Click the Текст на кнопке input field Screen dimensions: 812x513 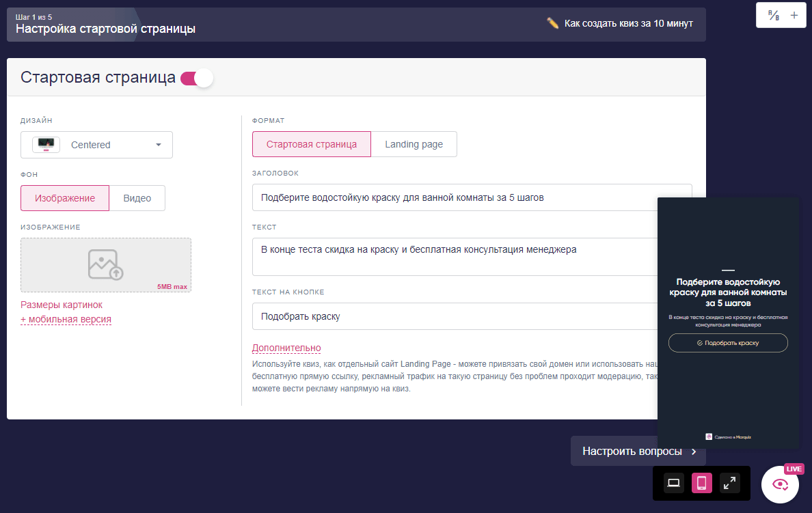pos(455,316)
